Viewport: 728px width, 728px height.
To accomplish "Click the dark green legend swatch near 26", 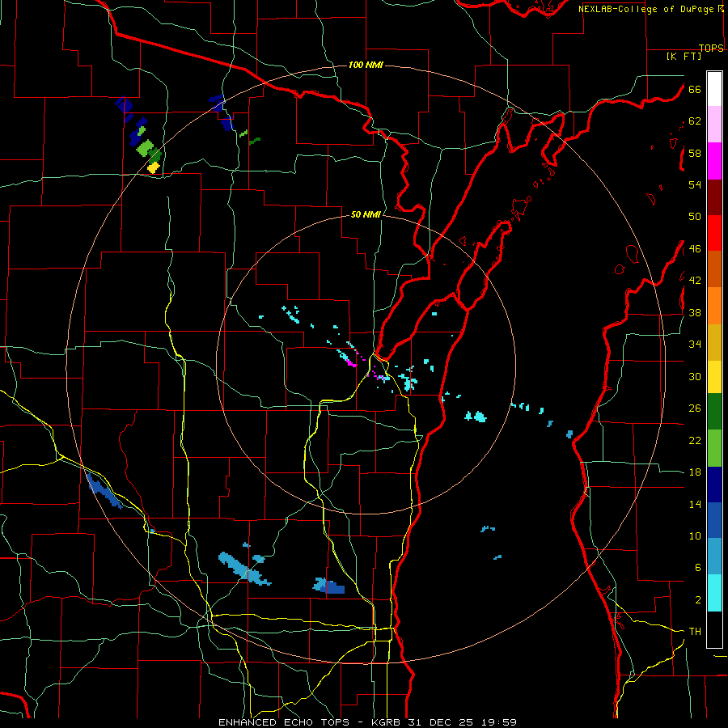I will click(x=714, y=412).
